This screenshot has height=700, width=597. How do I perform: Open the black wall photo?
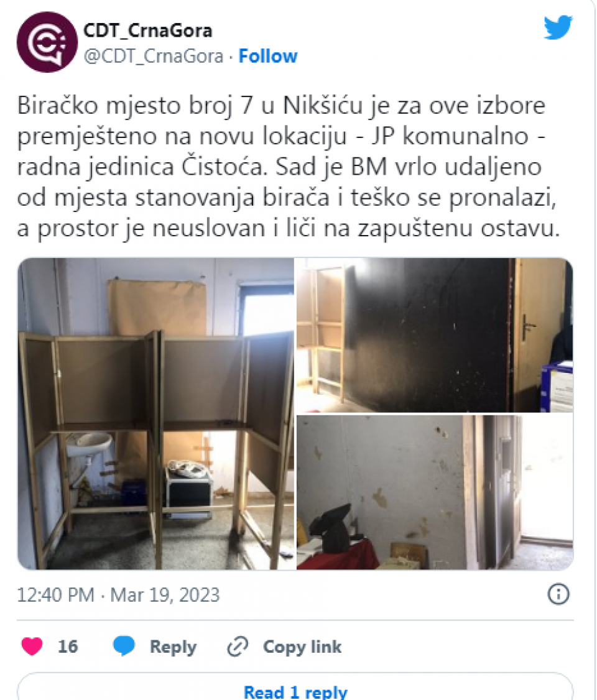[x=435, y=335]
